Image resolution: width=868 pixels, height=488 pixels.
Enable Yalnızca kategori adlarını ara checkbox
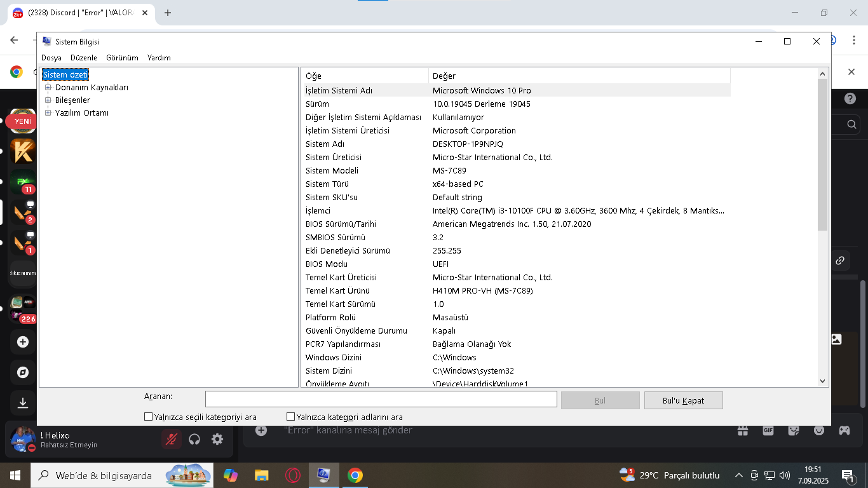[x=291, y=417]
